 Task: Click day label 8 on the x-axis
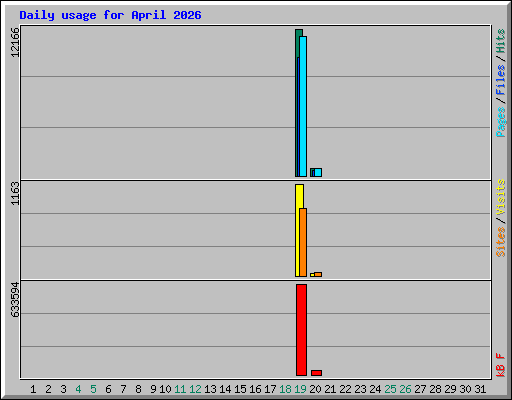tap(138, 389)
